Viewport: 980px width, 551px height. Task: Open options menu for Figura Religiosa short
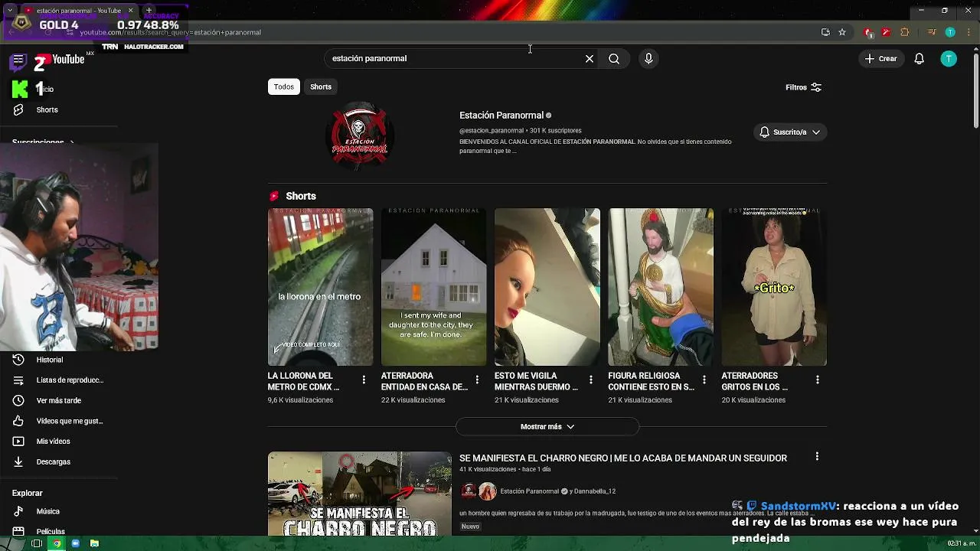[x=704, y=380]
